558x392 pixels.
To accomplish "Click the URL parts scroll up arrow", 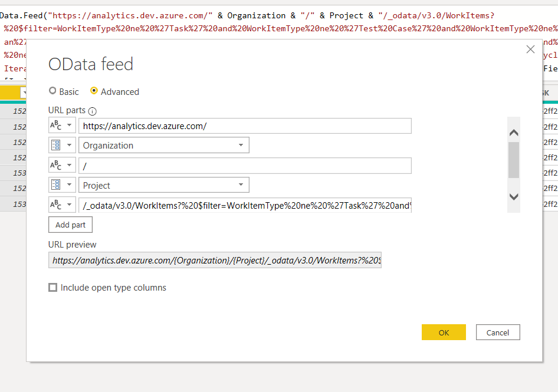I will [514, 133].
